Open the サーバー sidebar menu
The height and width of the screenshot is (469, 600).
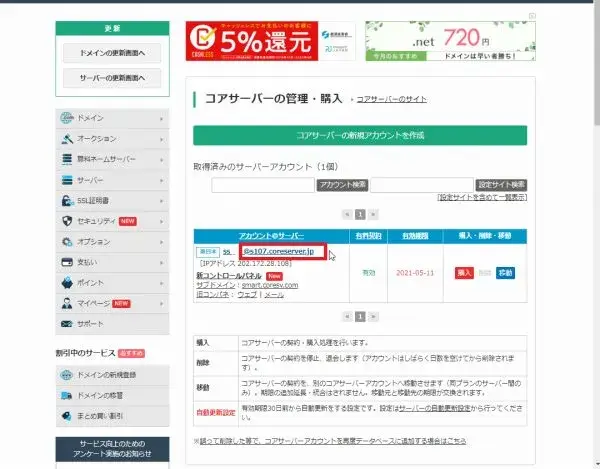[x=112, y=180]
